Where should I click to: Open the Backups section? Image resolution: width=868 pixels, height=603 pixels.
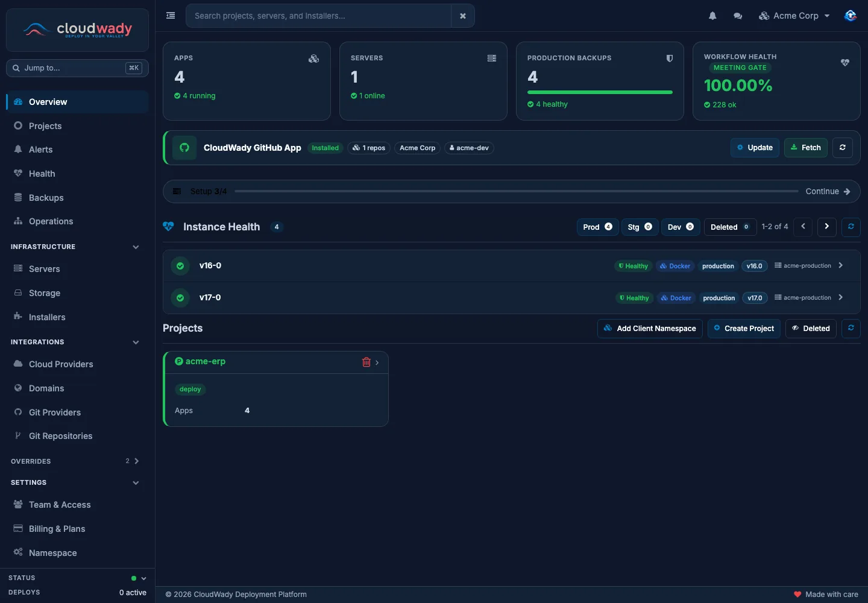coord(77,198)
